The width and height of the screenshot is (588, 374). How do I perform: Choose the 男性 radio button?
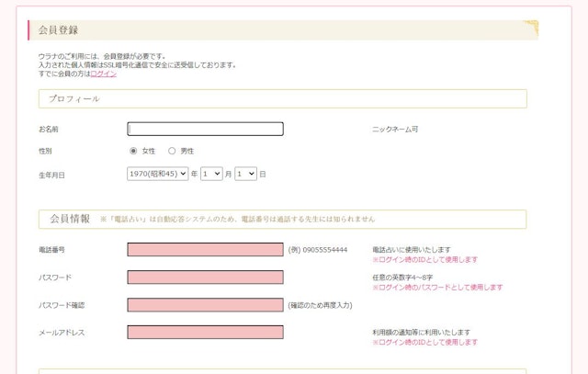172,151
